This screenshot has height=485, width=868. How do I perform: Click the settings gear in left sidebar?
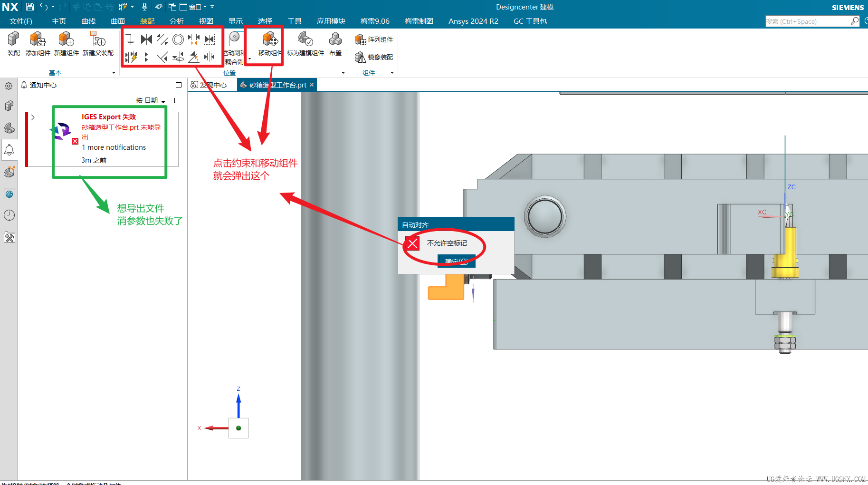tap(9, 86)
